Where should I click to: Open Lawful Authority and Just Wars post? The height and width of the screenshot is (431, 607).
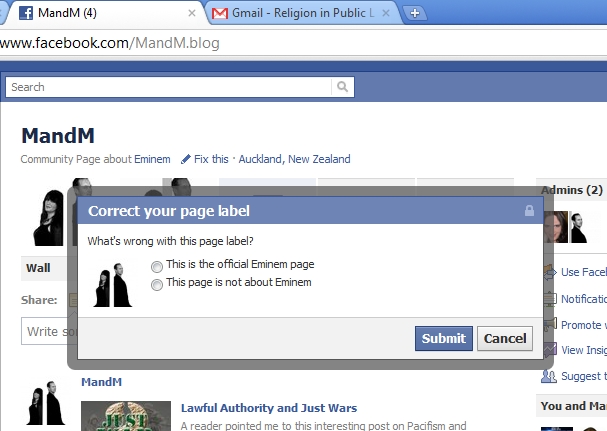tap(269, 408)
